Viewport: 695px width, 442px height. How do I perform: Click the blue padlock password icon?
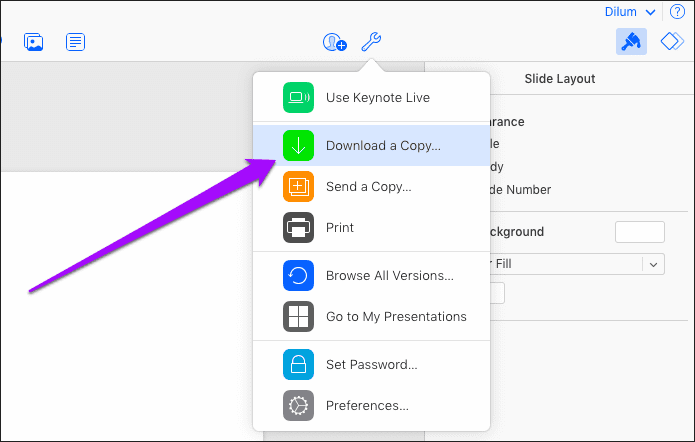(x=298, y=364)
